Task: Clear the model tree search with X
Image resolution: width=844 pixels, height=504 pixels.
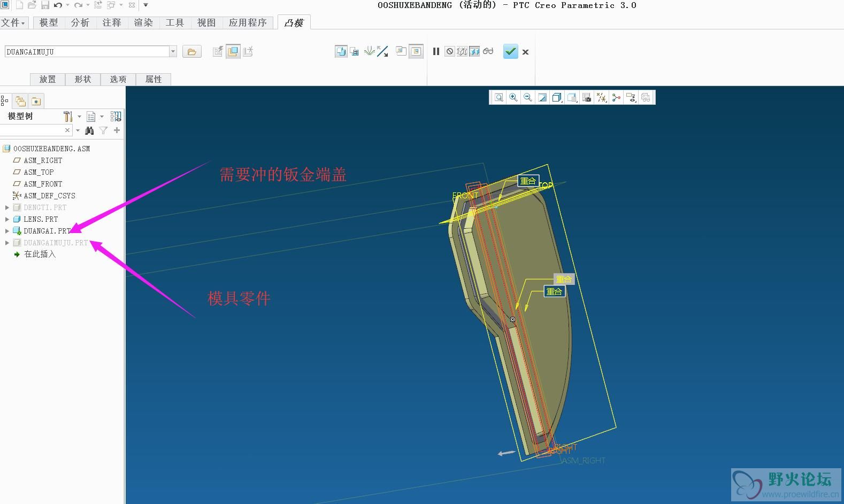Action: 67,130
